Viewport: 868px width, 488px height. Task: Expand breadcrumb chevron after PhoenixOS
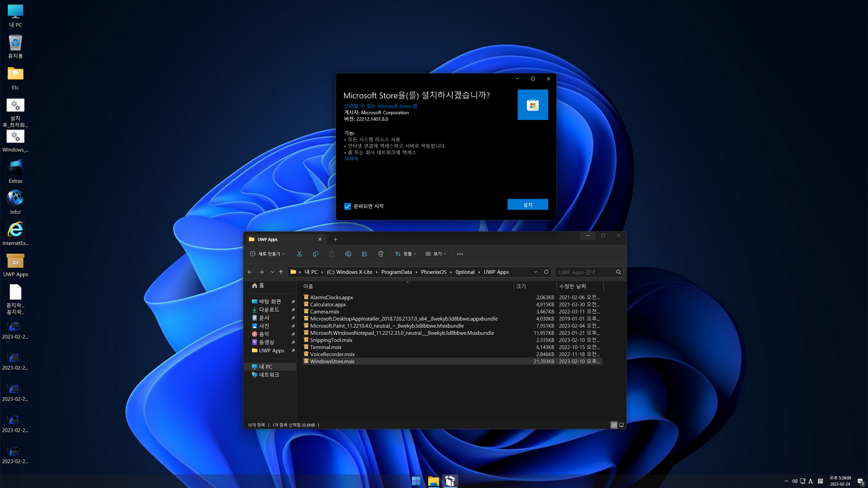point(451,272)
